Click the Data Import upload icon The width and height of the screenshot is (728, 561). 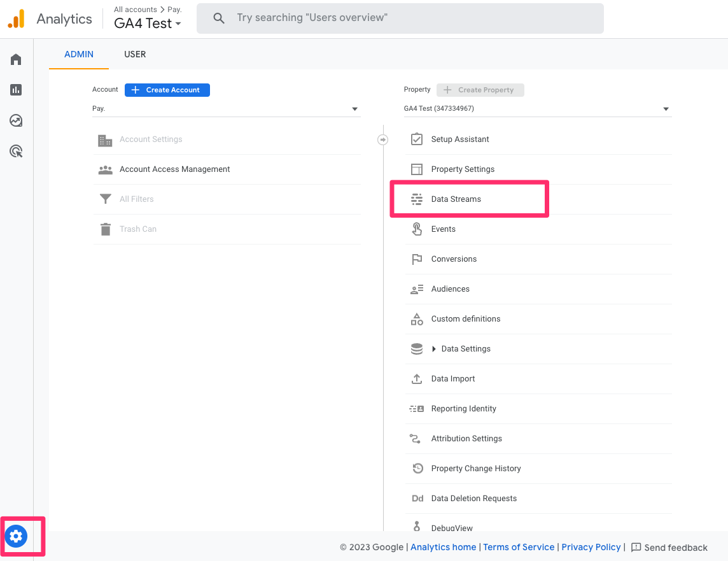pyautogui.click(x=417, y=379)
